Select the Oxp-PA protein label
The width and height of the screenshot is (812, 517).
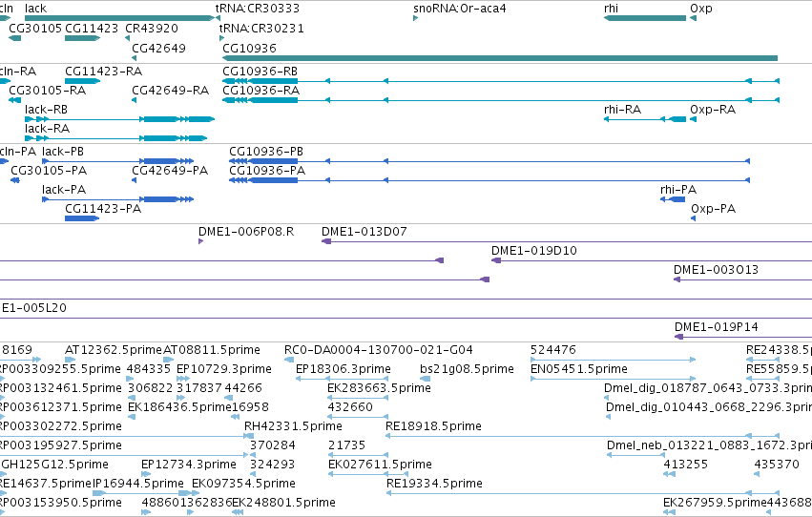(x=713, y=209)
